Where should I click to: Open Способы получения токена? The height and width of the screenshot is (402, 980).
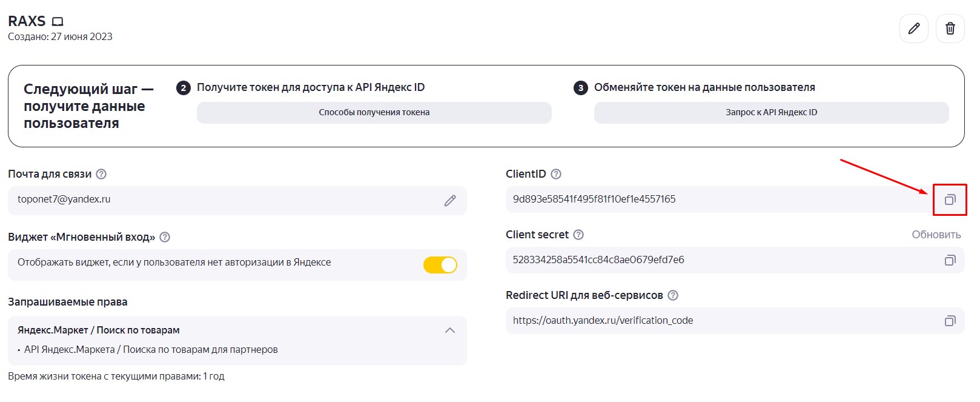(374, 113)
